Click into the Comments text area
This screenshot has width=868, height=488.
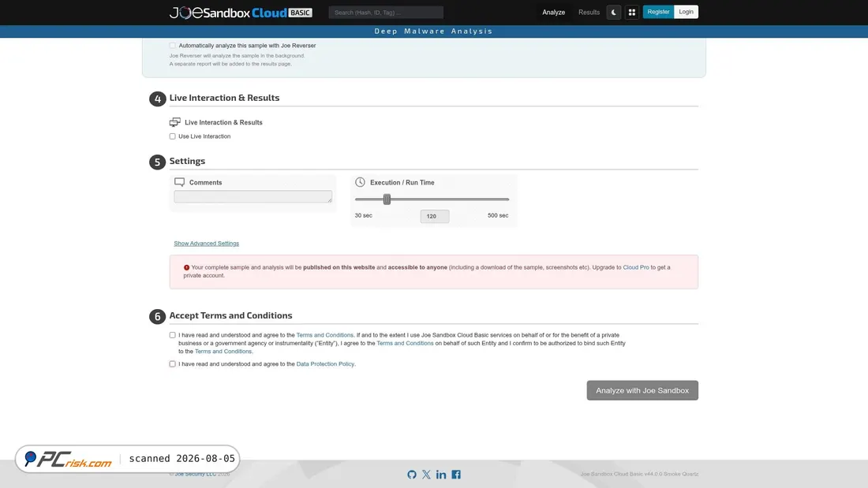[253, 196]
